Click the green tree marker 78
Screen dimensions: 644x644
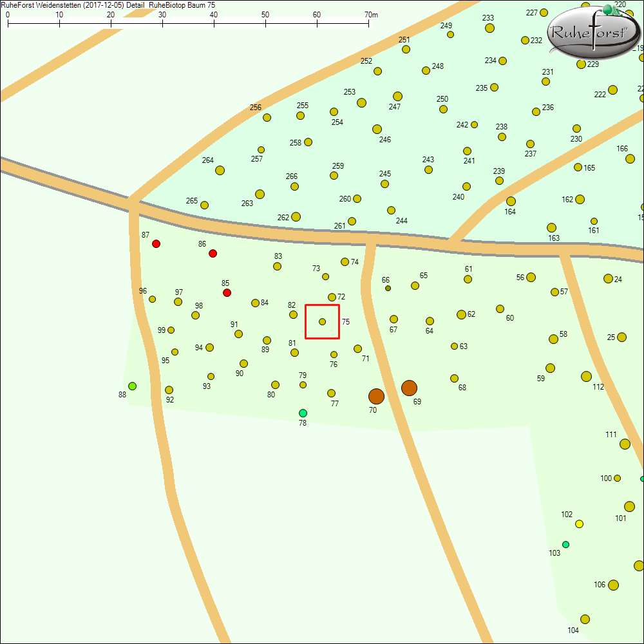[303, 413]
